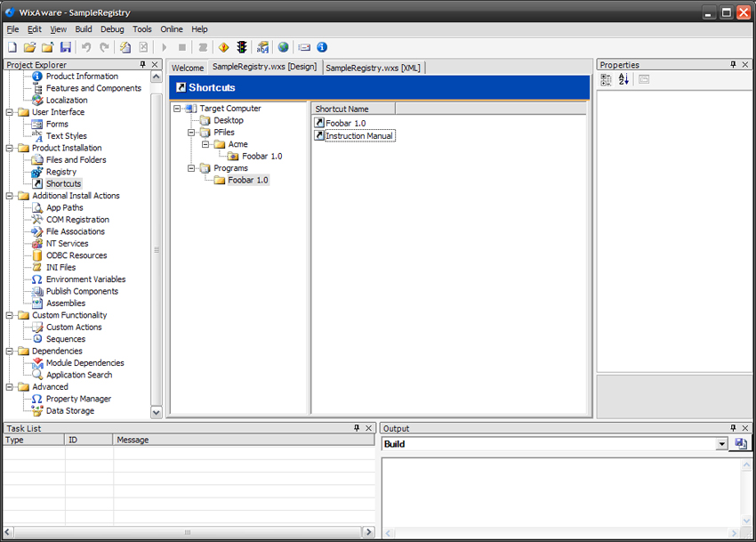Save the project with the floppy disk icon
Viewport: 756px width, 542px height.
(x=66, y=47)
